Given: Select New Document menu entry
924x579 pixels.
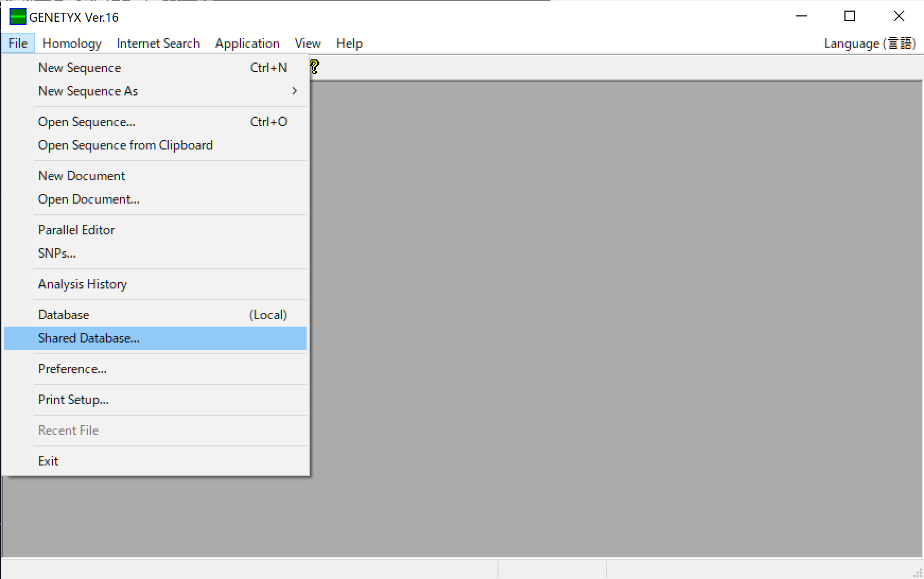Looking at the screenshot, I should pyautogui.click(x=155, y=176).
